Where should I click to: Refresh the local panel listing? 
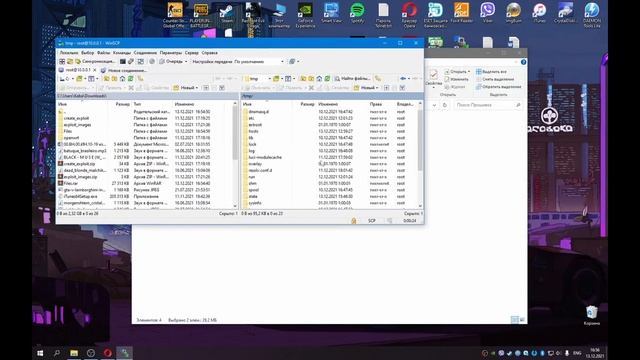[x=131, y=78]
